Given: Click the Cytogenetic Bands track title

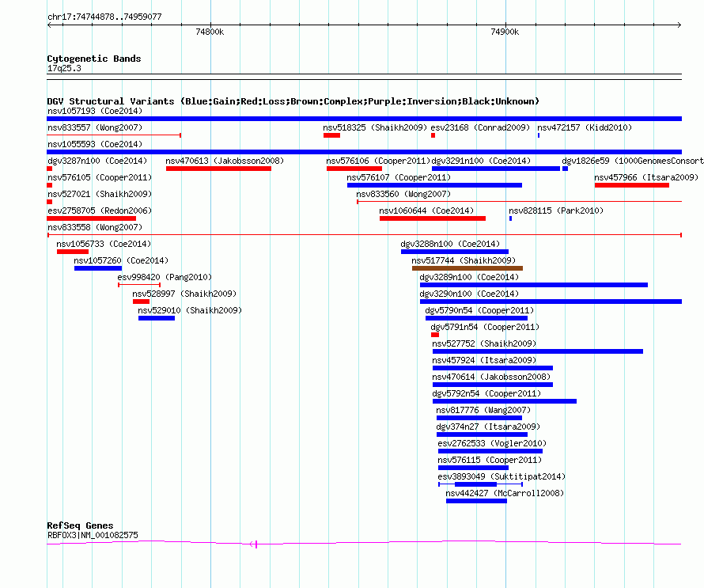Looking at the screenshot, I should click(94, 59).
